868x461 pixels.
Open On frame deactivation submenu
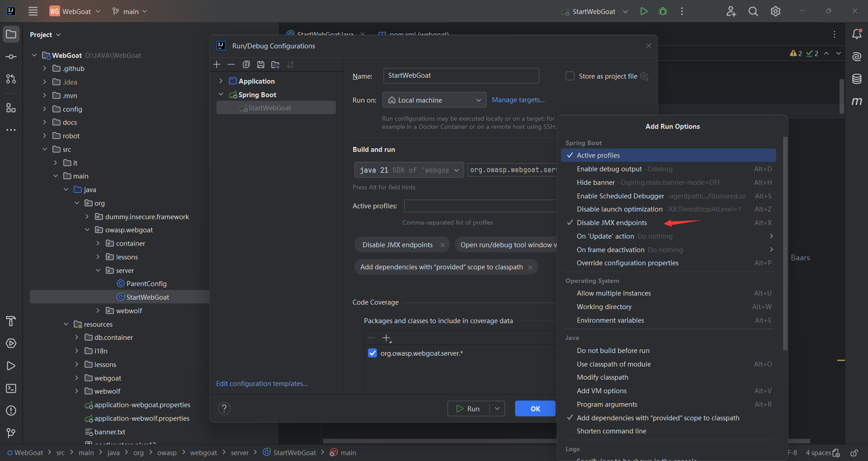click(x=669, y=250)
